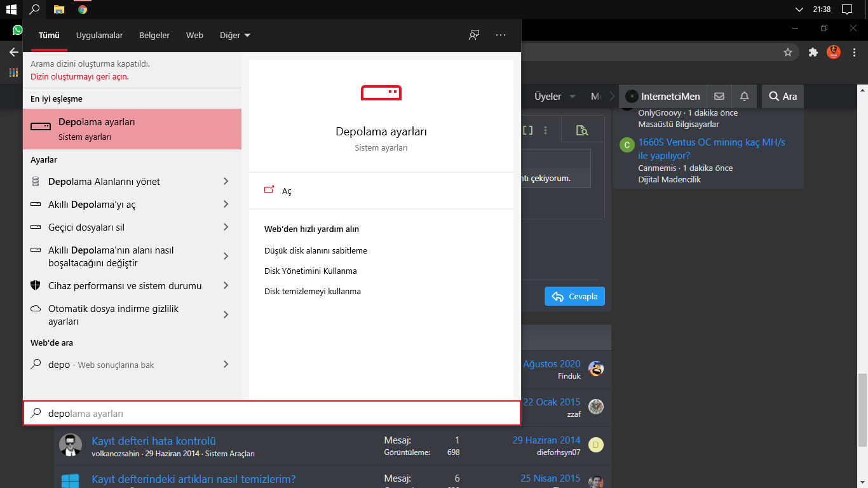The width and height of the screenshot is (868, 488).
Task: Switch to the Uygulamalar tab
Action: tap(100, 36)
